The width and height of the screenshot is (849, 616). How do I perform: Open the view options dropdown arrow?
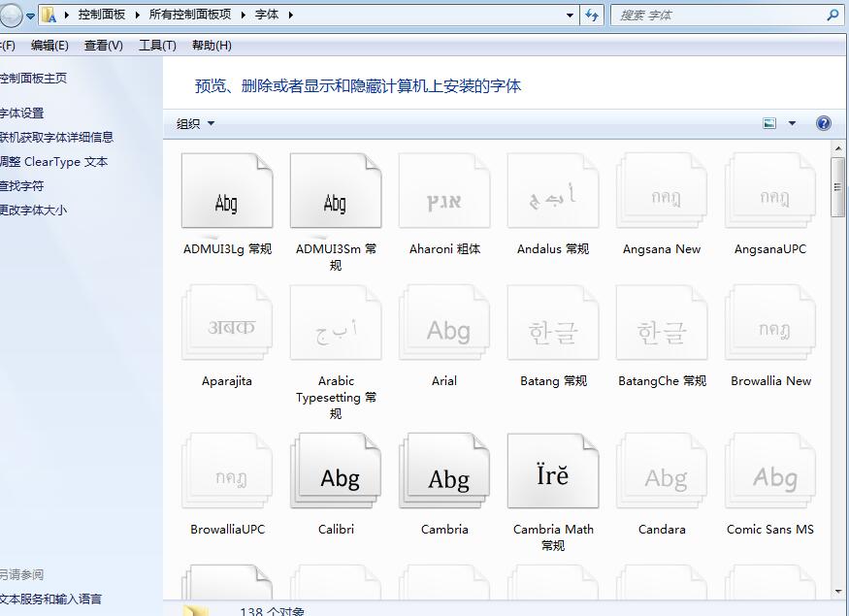click(x=792, y=123)
